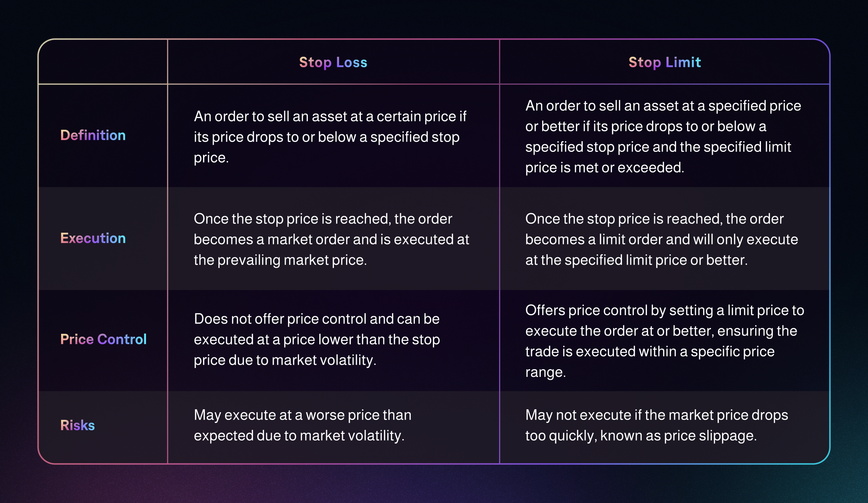
Task: Select the Risks row label
Action: click(78, 425)
